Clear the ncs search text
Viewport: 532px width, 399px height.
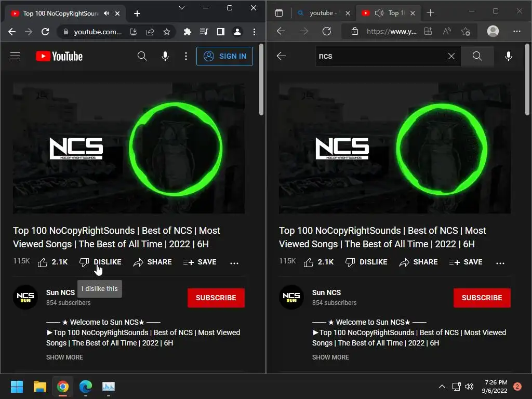[x=451, y=56]
